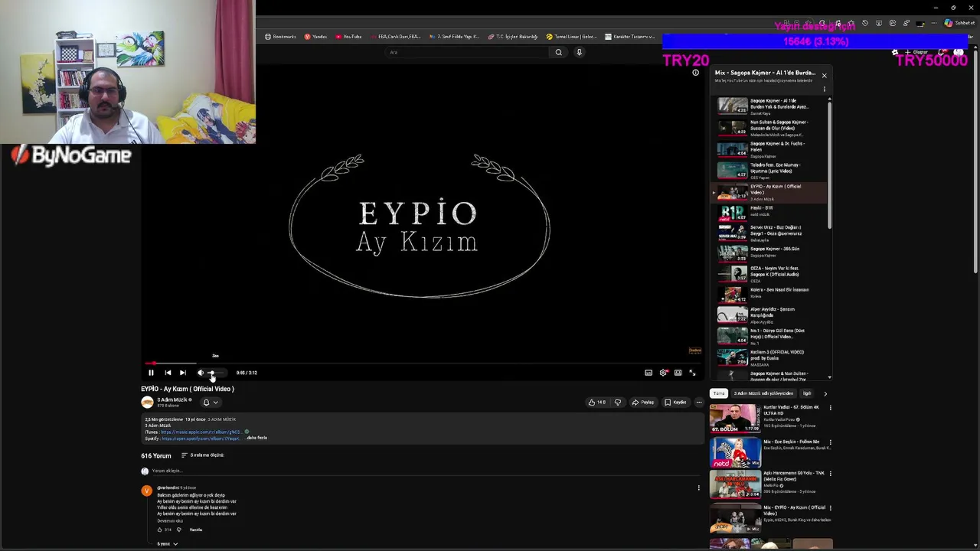Dislike the video with thumbs down

point(618,403)
